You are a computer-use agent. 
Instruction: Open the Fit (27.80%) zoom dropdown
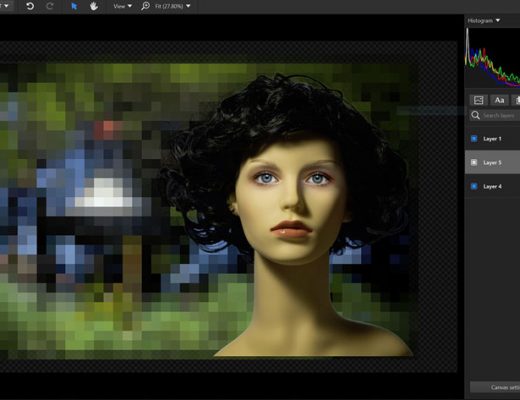click(172, 6)
